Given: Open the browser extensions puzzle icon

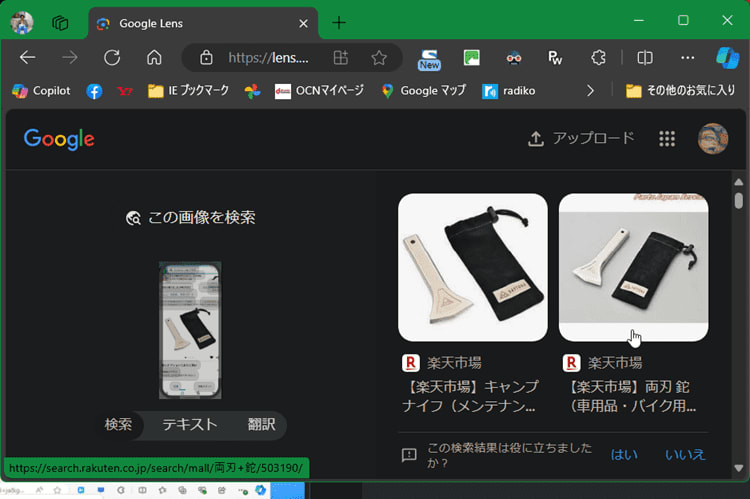Looking at the screenshot, I should (599, 58).
